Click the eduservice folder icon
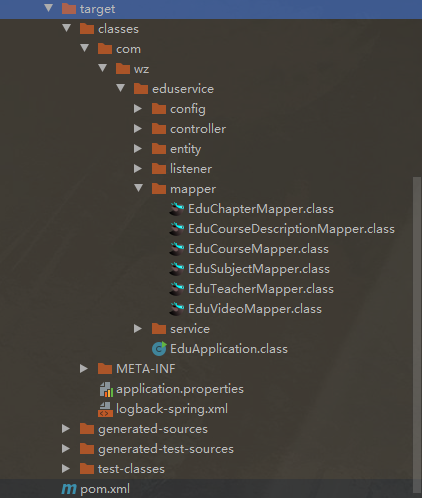The image size is (422, 498). [x=141, y=88]
